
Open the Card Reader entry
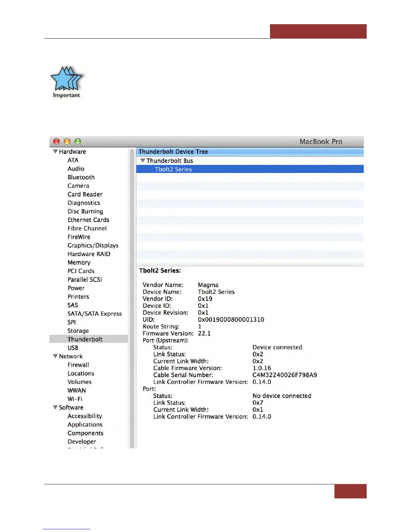(x=85, y=194)
